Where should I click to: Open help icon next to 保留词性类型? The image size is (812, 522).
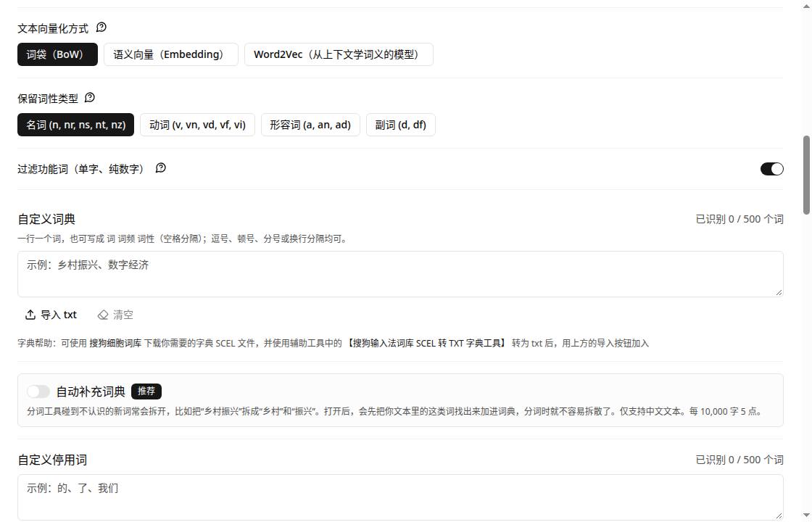click(x=90, y=97)
